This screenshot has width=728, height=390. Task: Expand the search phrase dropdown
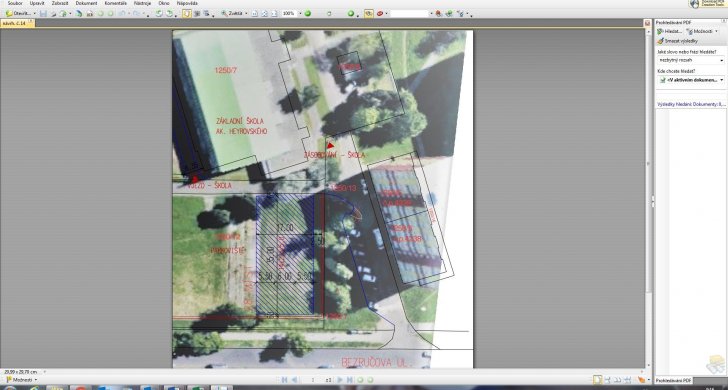click(722, 60)
